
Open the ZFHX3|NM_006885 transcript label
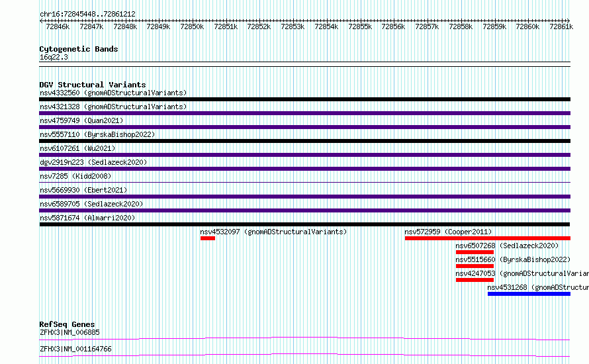tap(70, 332)
